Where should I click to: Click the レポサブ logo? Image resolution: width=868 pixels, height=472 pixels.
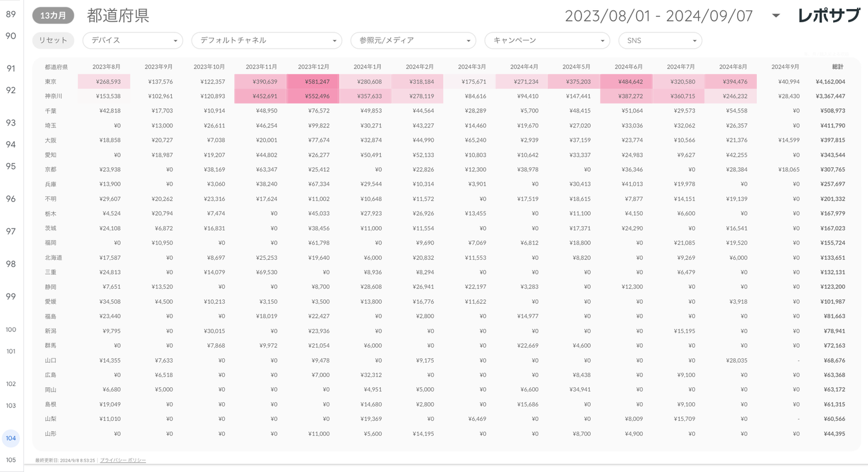tap(828, 16)
